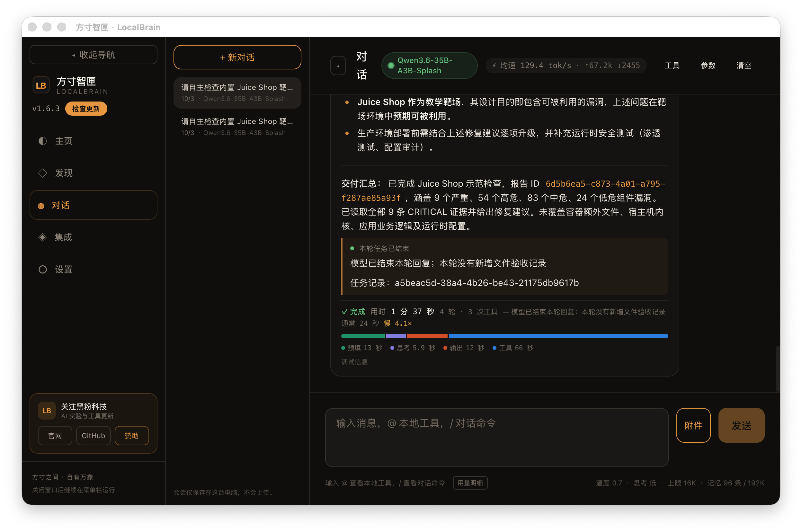The image size is (802, 532).
Task: Open the 用量明细 usage details
Action: pyautogui.click(x=470, y=483)
